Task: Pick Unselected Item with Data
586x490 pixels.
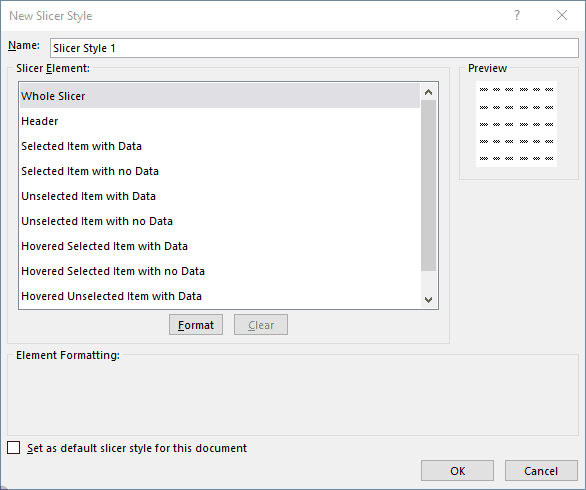Action: pos(220,196)
